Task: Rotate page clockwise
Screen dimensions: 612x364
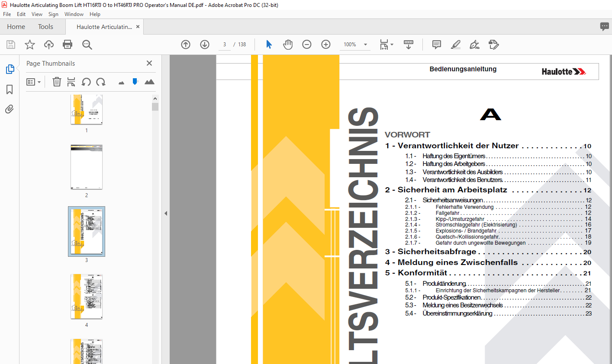Action: pyautogui.click(x=101, y=82)
